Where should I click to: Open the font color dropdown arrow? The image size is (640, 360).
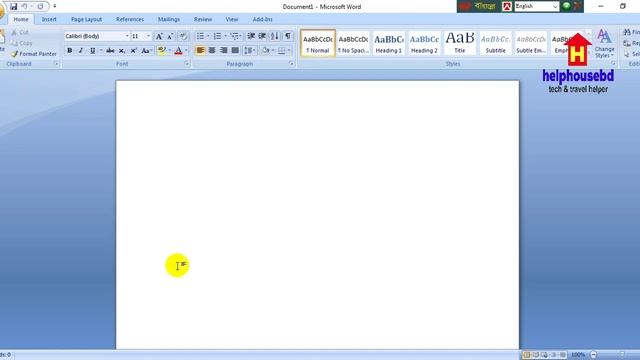click(186, 51)
